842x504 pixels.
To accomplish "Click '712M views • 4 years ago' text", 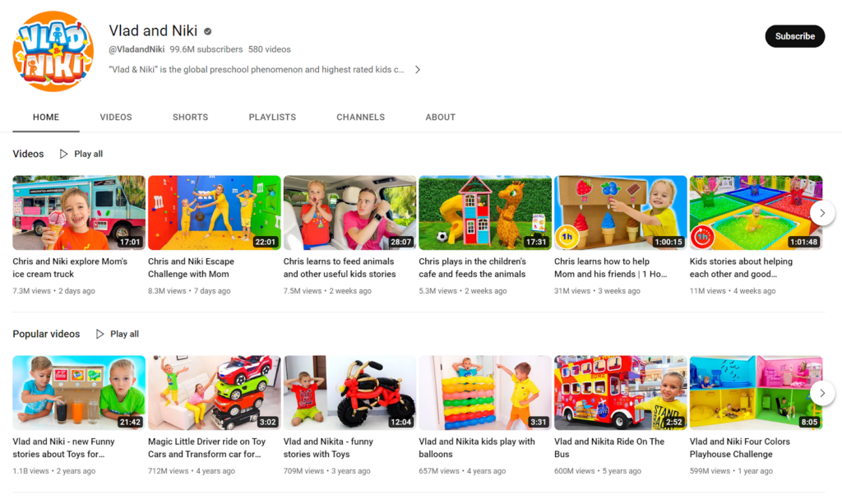I will [192, 471].
